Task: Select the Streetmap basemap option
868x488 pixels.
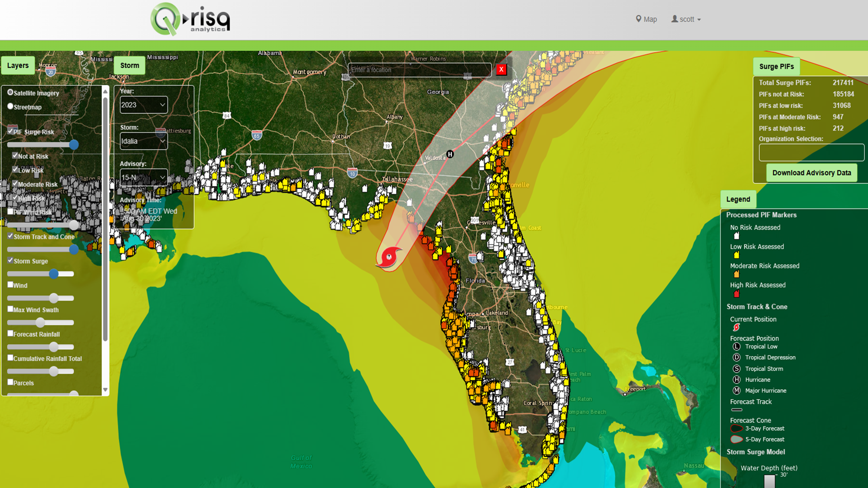Action: coord(10,106)
